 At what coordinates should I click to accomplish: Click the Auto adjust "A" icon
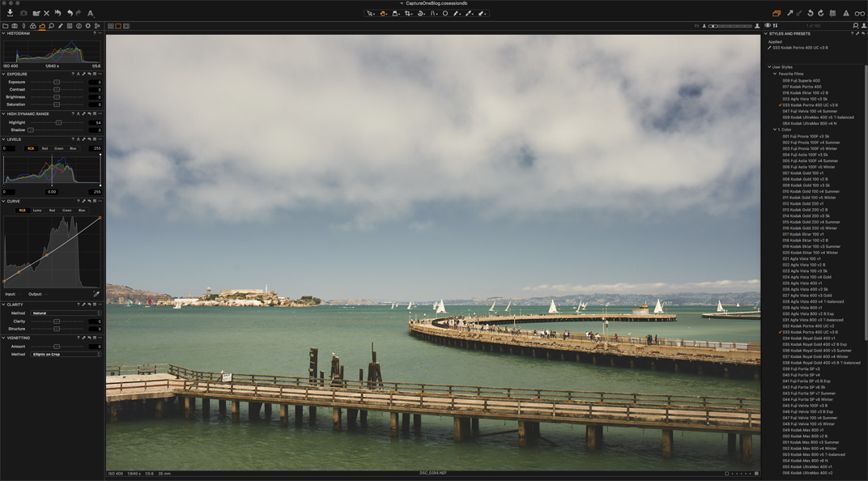coord(90,13)
